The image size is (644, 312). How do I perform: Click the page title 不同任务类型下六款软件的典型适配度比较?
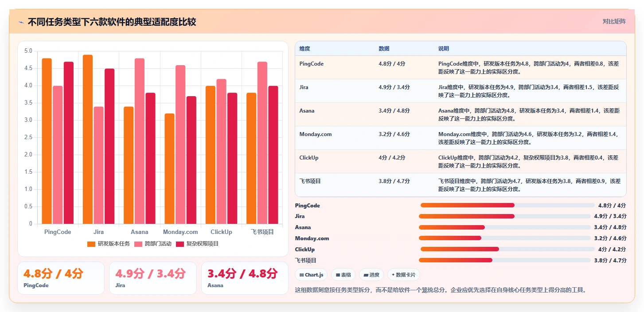(112, 22)
